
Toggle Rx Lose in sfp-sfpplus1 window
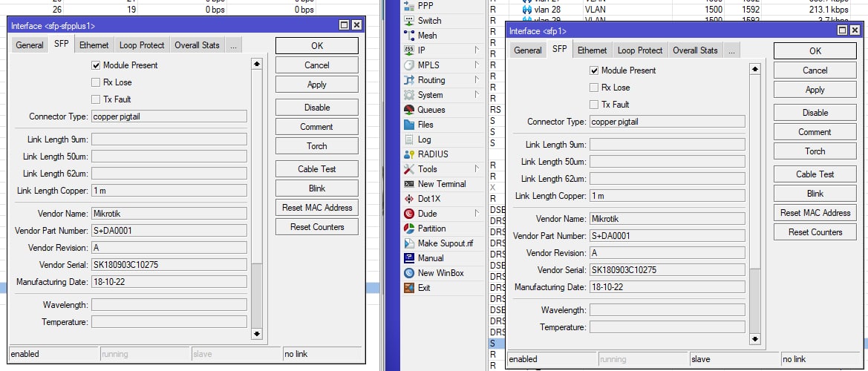point(97,82)
